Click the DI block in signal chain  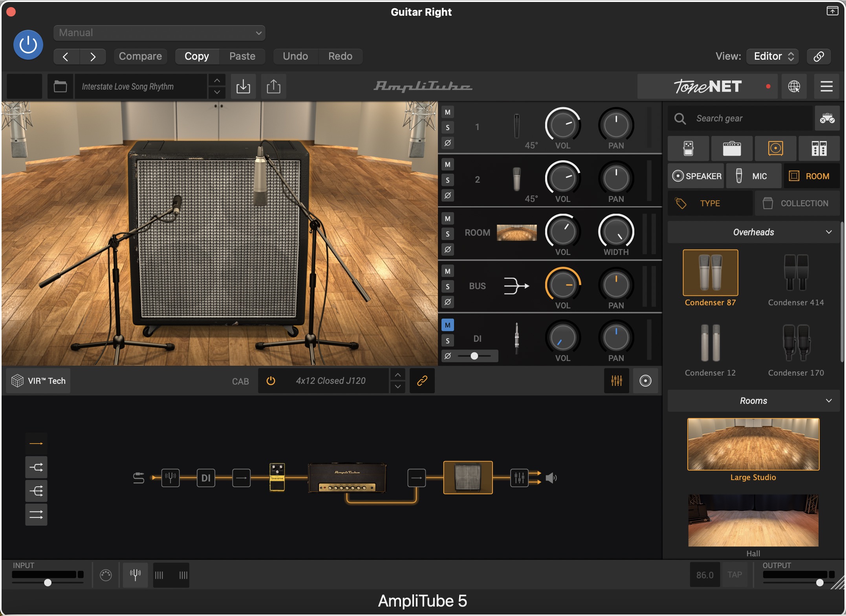click(x=206, y=478)
